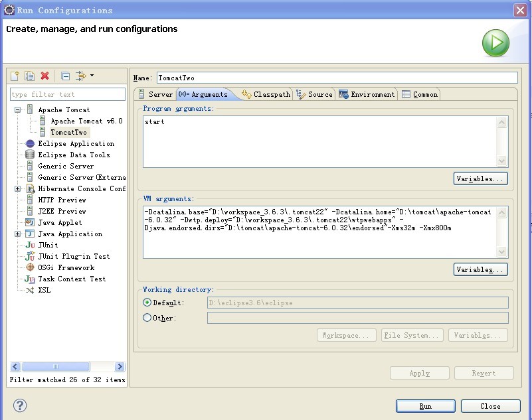Viewport: 532px width, 420px height.
Task: Select HTTP Preview in the tree
Action: (x=62, y=200)
